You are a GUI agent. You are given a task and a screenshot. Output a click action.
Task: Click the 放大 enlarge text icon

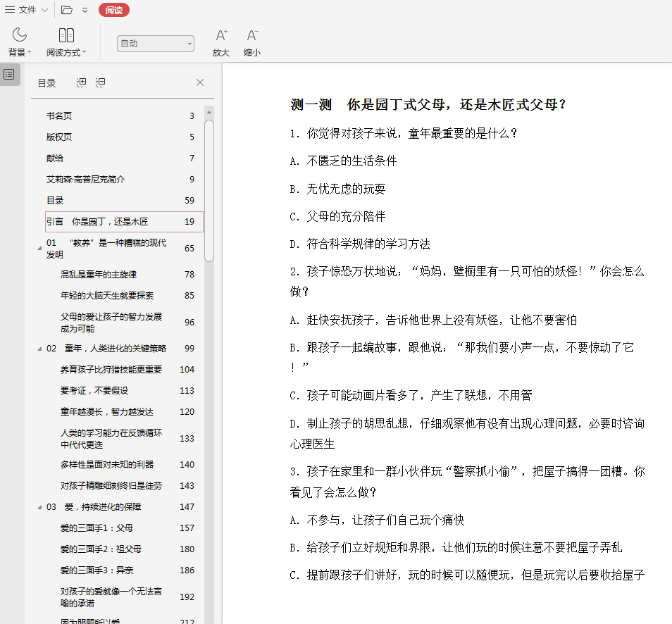click(x=221, y=35)
